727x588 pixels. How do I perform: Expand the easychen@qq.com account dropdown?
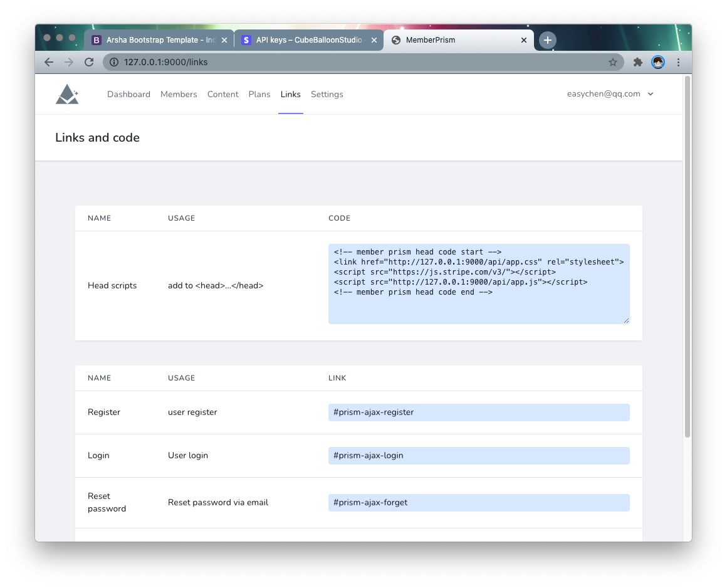pos(610,94)
